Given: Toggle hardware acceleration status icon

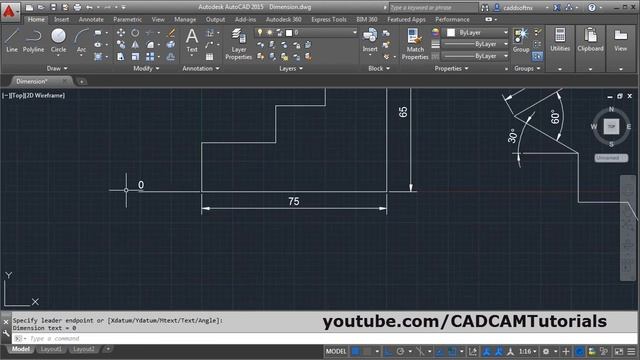Looking at the screenshot, I should (x=580, y=351).
